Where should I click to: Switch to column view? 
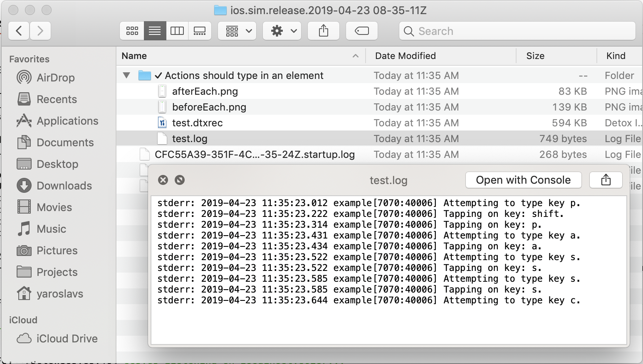click(177, 30)
